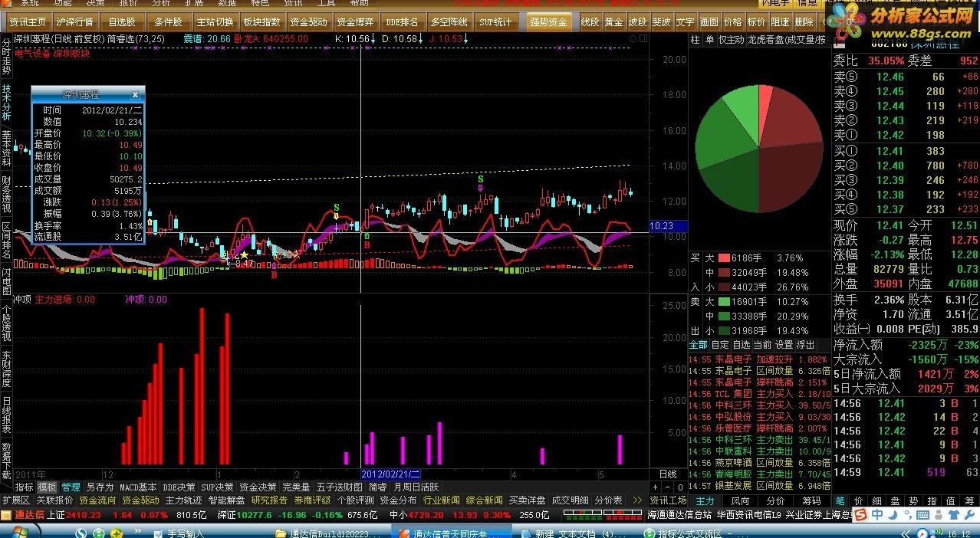
Task: Open the 研究报告 bottom tab
Action: (x=269, y=500)
